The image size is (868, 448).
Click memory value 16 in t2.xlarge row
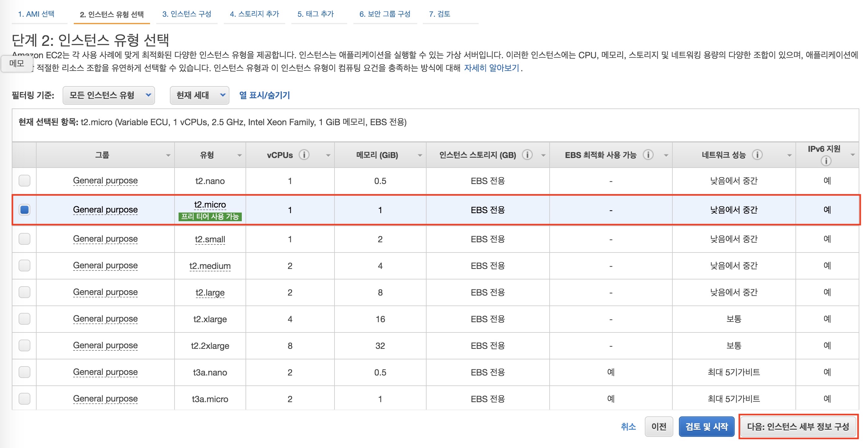point(380,319)
